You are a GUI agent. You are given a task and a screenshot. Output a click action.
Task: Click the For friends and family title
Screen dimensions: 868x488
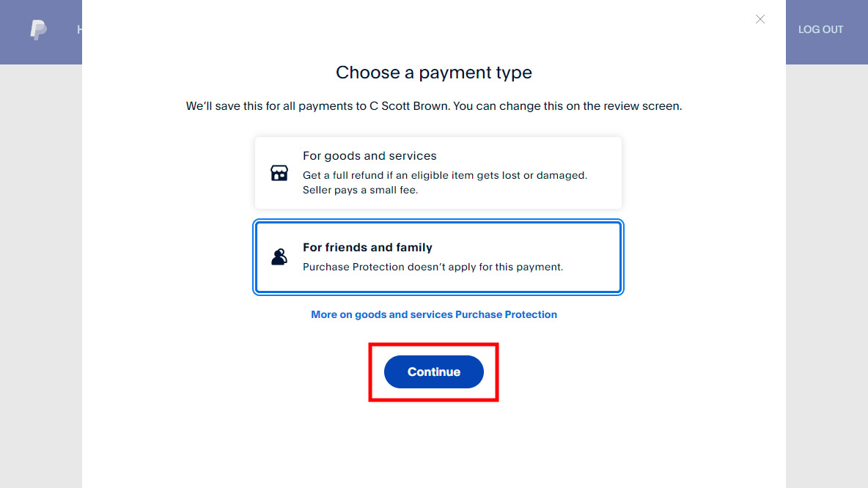click(367, 248)
